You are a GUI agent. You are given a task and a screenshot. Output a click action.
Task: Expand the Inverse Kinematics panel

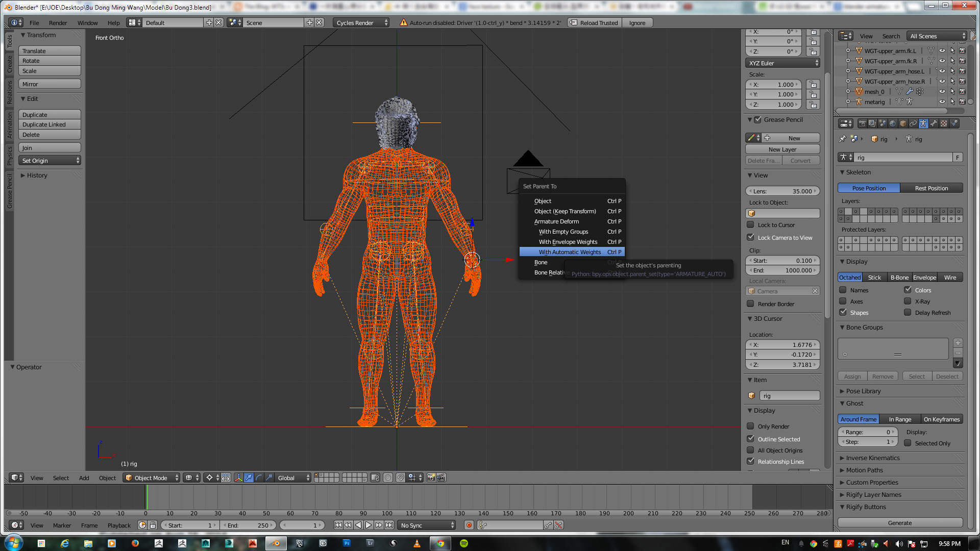[872, 458]
